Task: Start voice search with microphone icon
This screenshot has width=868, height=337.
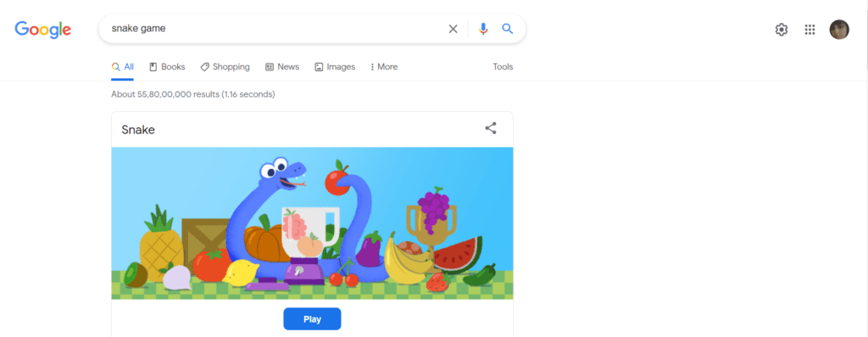Action: tap(483, 29)
